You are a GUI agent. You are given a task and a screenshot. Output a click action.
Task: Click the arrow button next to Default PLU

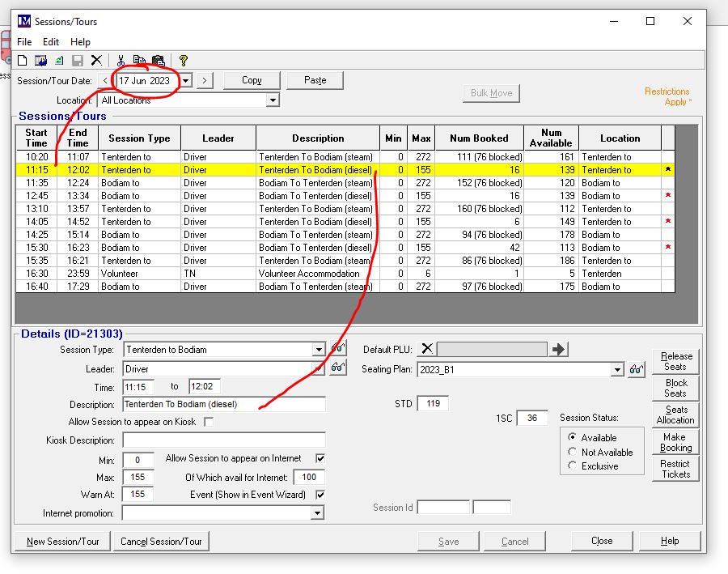click(x=558, y=349)
